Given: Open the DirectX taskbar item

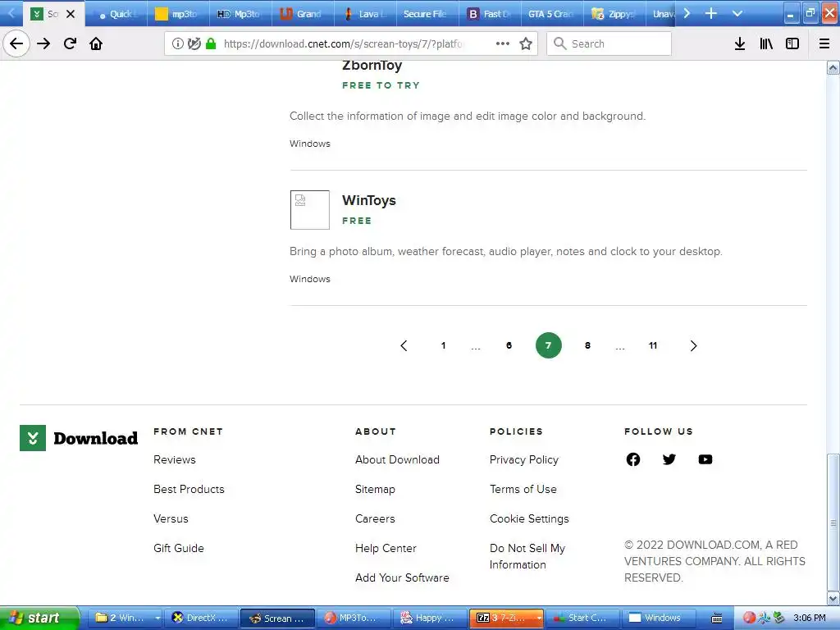Looking at the screenshot, I should (x=201, y=618).
